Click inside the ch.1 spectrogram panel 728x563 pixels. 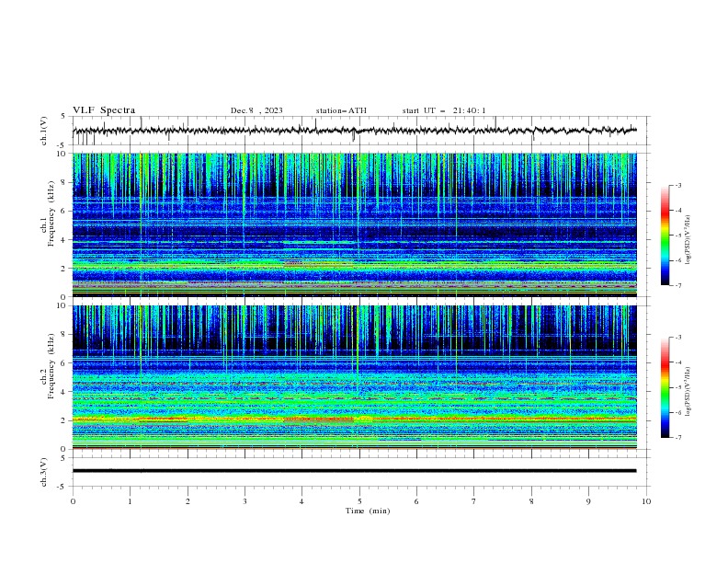click(354, 224)
